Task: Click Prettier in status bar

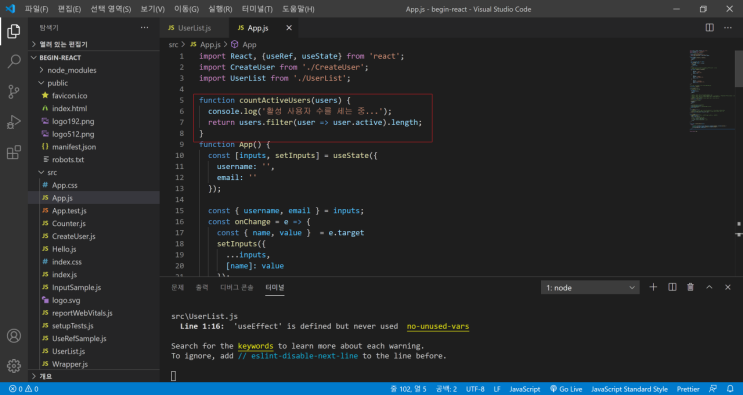Action: click(688, 389)
